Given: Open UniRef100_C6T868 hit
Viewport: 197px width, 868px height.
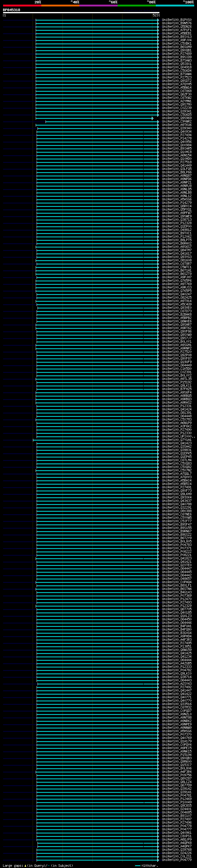Looking at the screenshot, I should coord(177,91).
